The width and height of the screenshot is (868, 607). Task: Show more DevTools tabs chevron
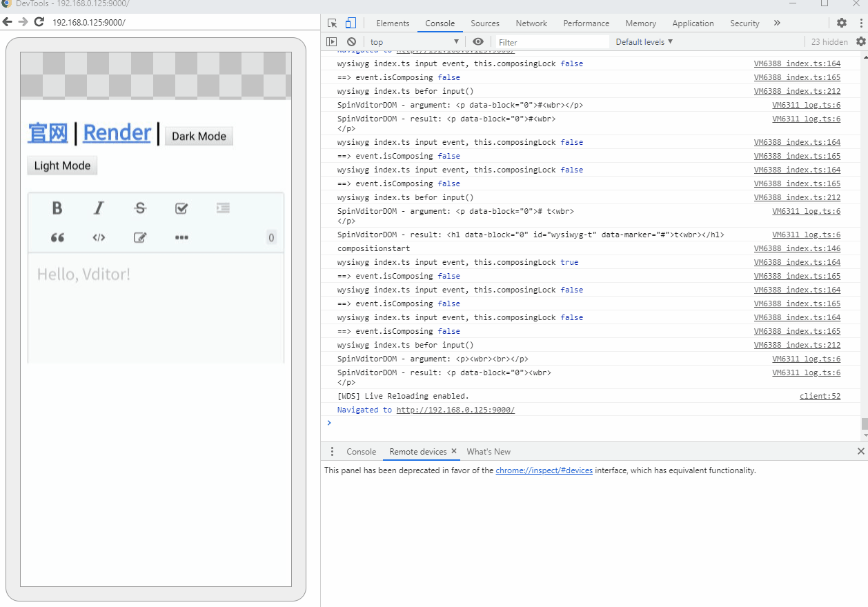click(x=777, y=23)
